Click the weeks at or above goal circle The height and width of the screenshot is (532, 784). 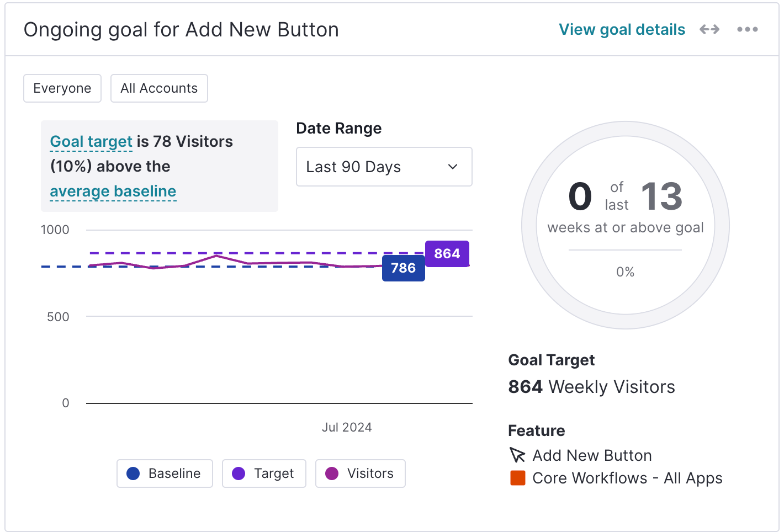[x=626, y=225]
